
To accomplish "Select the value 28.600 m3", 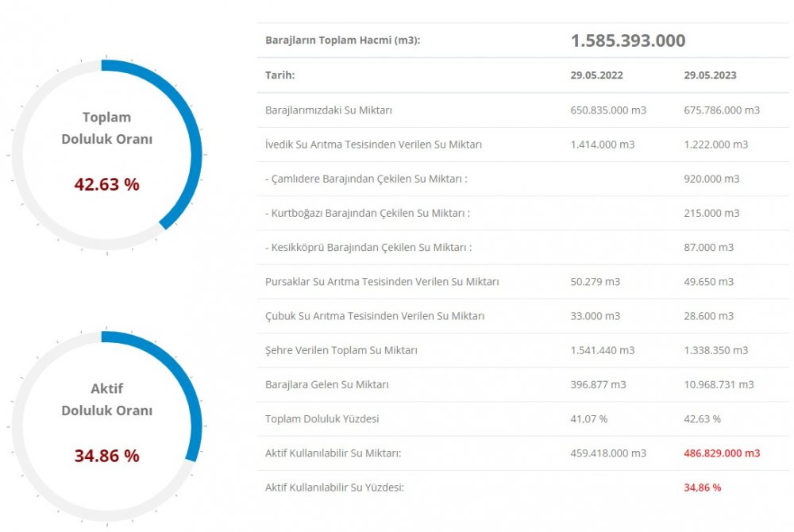I will click(x=708, y=316).
